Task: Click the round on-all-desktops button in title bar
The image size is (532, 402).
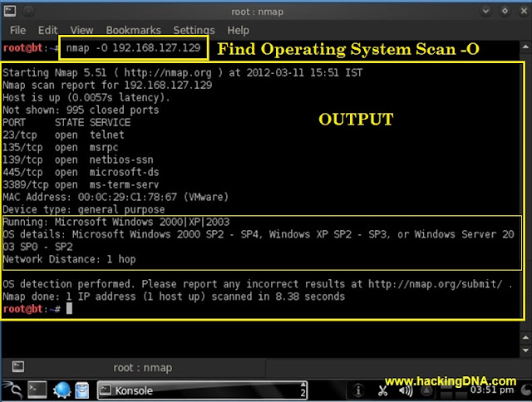Action: point(29,12)
